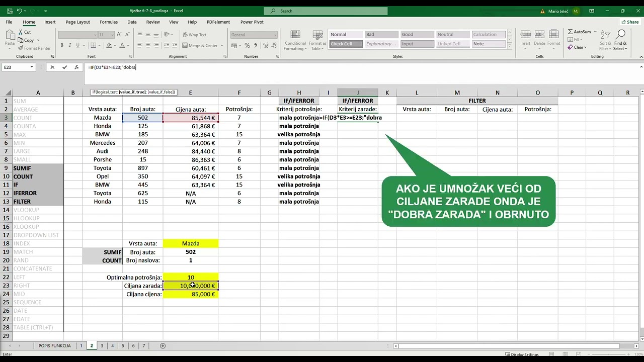Apply the Good cell style swatch
This screenshot has height=362, width=644.
417,34
